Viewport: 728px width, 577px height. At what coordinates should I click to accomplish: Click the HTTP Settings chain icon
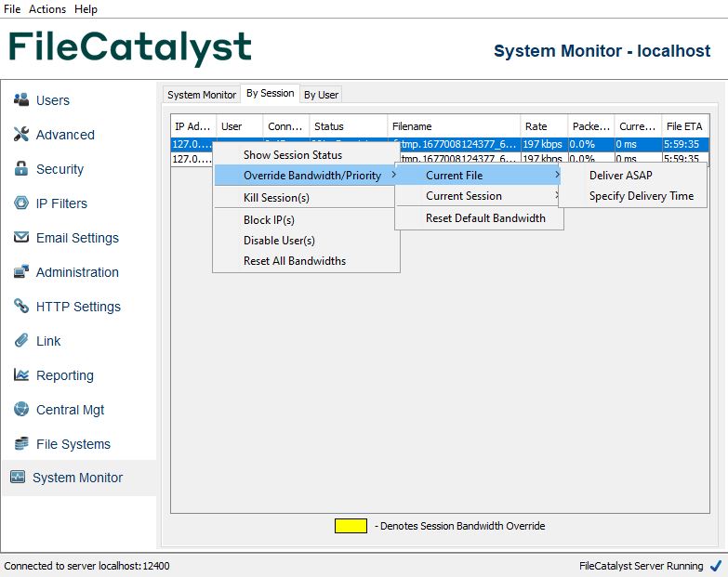point(21,306)
